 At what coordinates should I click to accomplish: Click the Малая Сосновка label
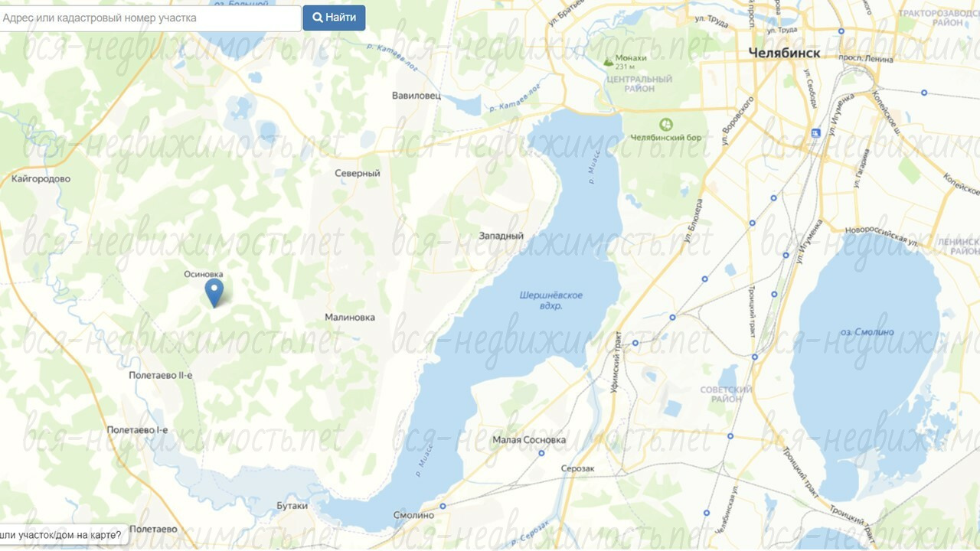tap(529, 440)
